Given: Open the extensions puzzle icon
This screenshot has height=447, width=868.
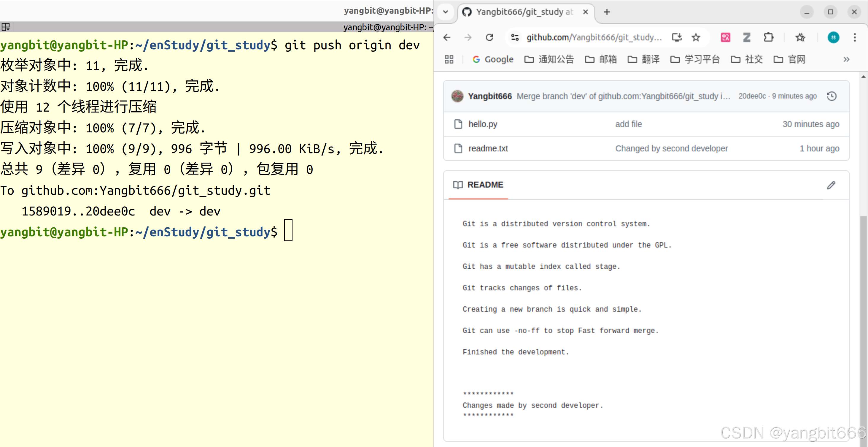Looking at the screenshot, I should [x=768, y=37].
